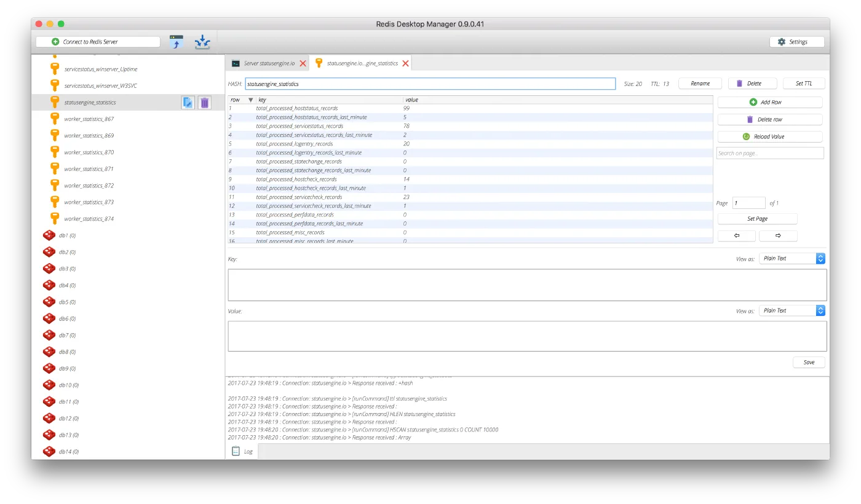Click the db9 database icon
This screenshot has width=861, height=504.
click(49, 368)
